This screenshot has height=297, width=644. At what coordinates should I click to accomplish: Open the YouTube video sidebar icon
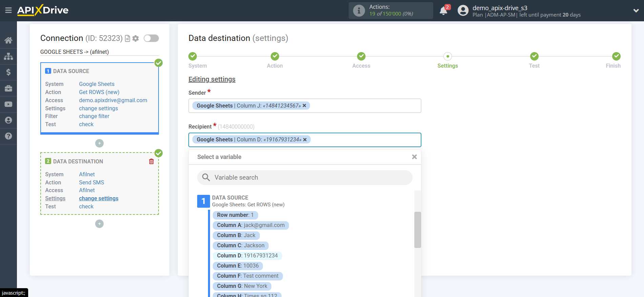(x=8, y=104)
